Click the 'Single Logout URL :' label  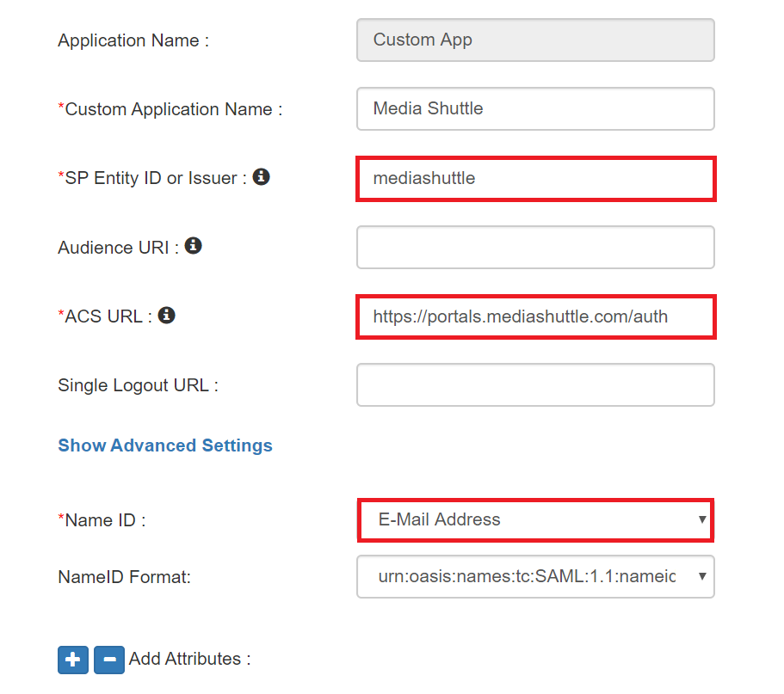[x=138, y=385]
